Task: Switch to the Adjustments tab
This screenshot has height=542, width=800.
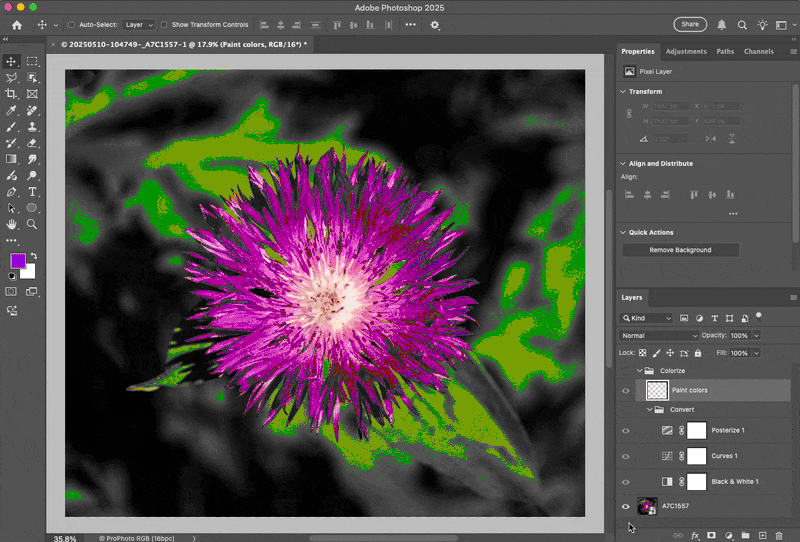Action: click(x=685, y=51)
